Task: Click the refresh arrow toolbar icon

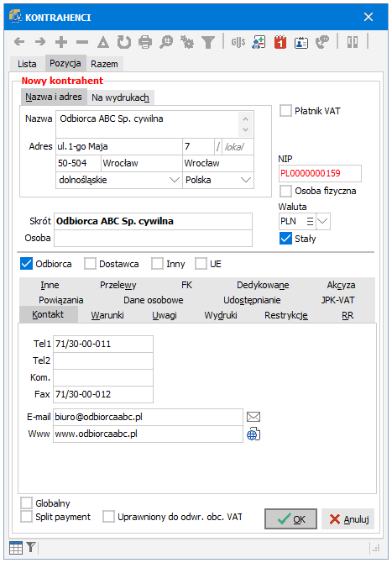Action: click(x=124, y=42)
